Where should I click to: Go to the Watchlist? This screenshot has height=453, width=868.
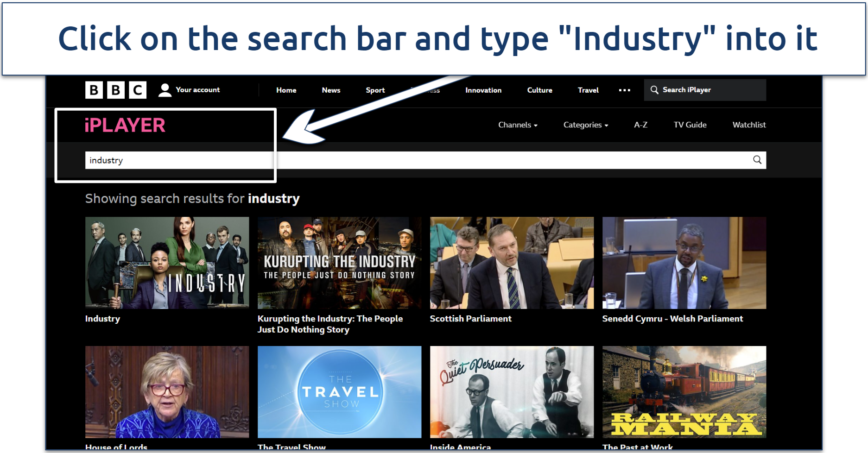pyautogui.click(x=748, y=125)
